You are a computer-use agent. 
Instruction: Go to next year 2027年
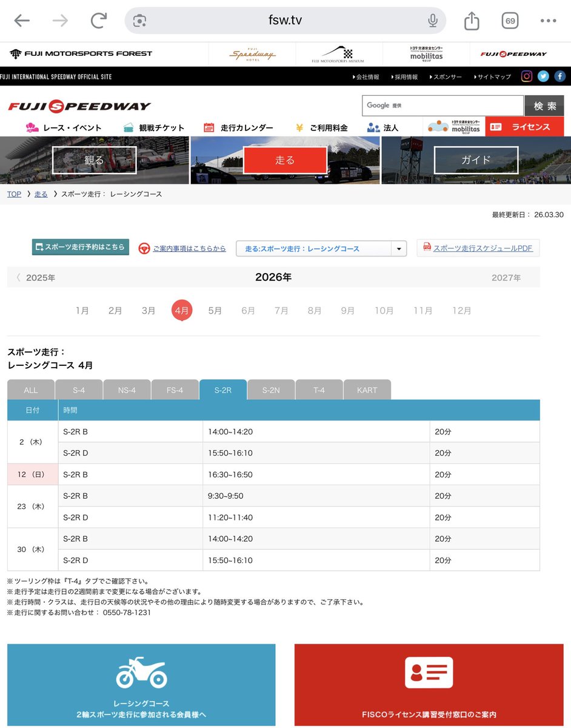pyautogui.click(x=506, y=277)
